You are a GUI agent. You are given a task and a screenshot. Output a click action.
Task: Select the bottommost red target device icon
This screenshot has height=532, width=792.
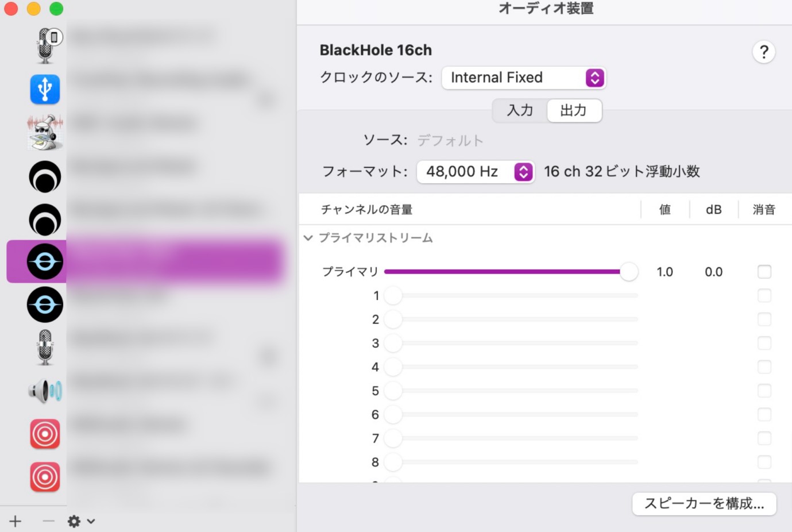click(x=45, y=477)
